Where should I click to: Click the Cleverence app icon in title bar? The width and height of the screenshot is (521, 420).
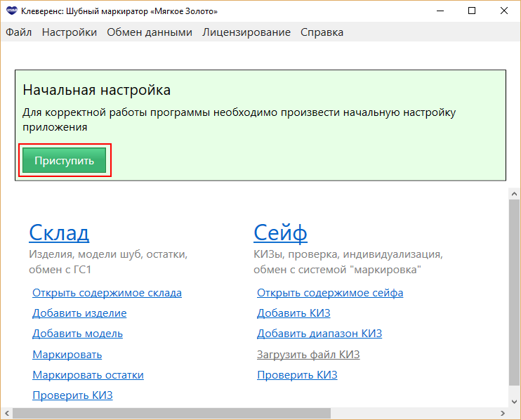point(11,11)
